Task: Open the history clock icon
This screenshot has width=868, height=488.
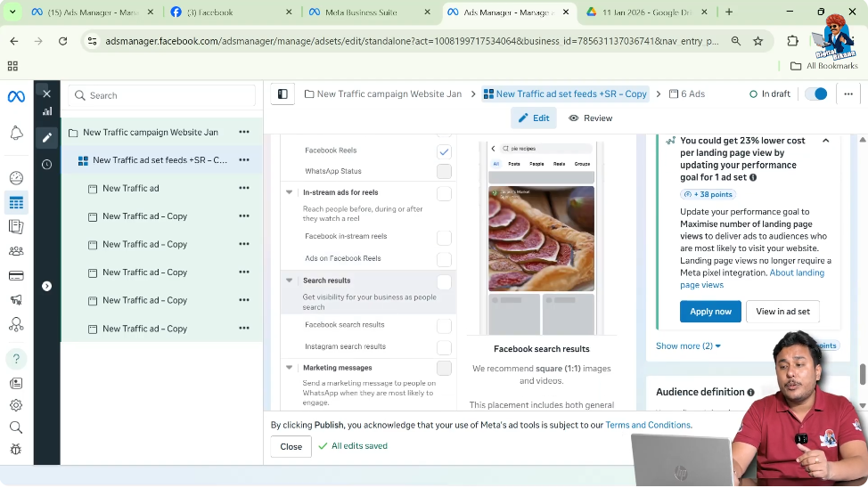Action: pyautogui.click(x=47, y=165)
